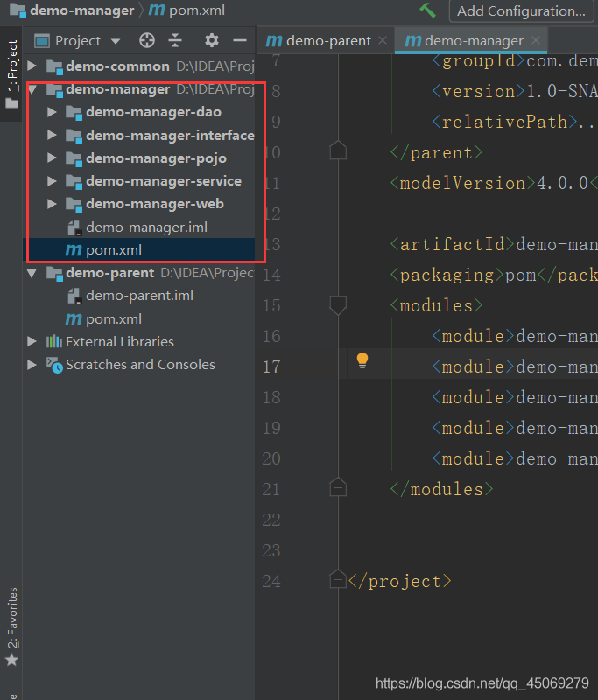Screen dimensions: 598x700
Task: Select the demo-manager-pojo module
Action: point(156,158)
